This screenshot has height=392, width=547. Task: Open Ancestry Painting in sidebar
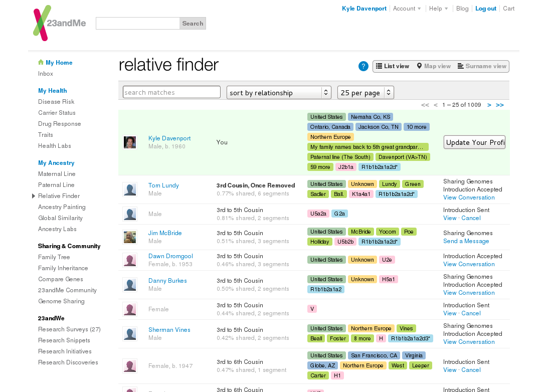(62, 207)
